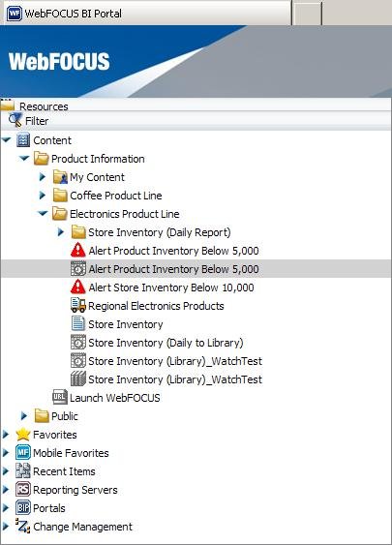392x545 pixels.
Task: Expand the My Content folder
Action: tap(43, 177)
